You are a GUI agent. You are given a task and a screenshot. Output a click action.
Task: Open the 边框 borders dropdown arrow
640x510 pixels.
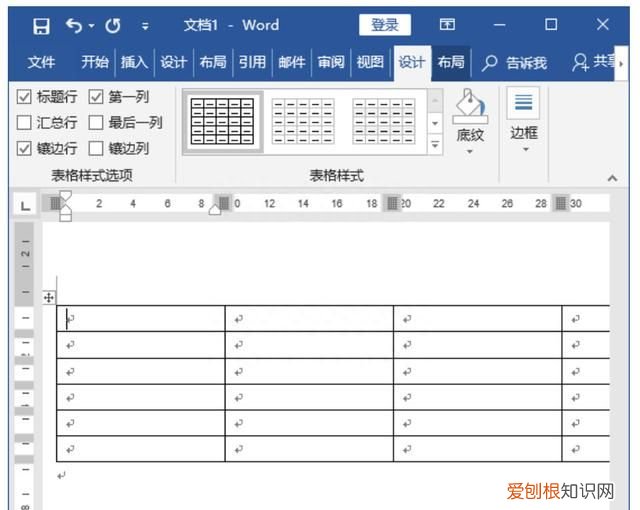click(526, 150)
